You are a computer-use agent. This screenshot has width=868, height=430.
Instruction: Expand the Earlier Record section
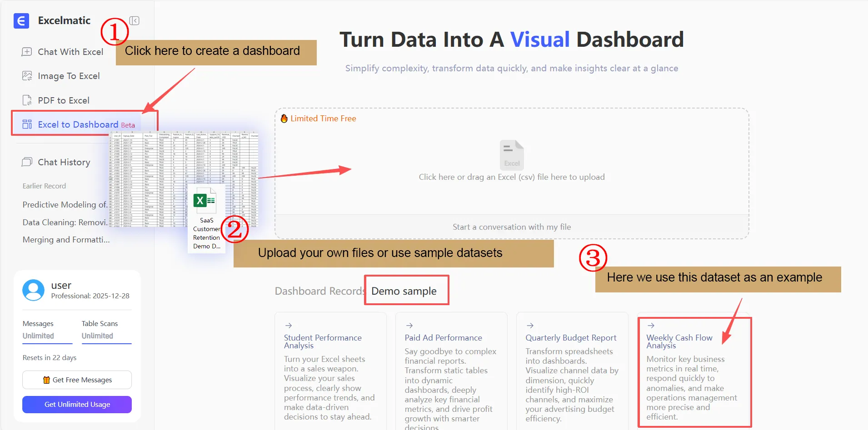pos(44,186)
